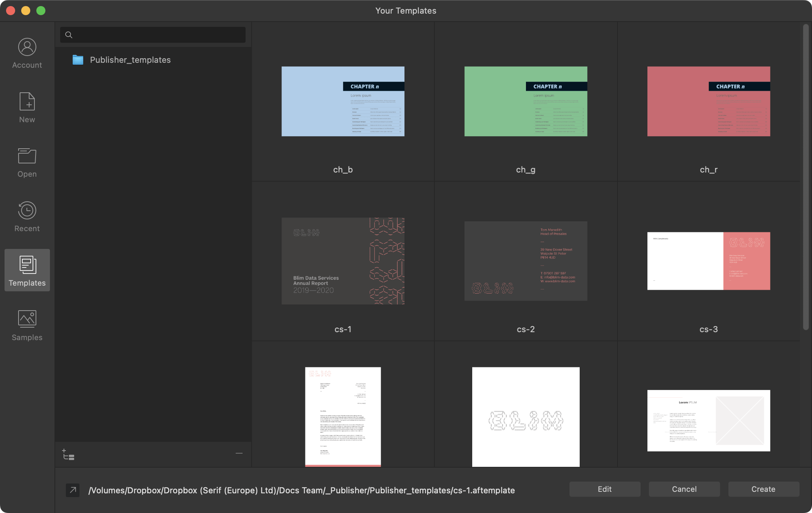Click the reveal-in-Finder arrow icon
This screenshot has height=513, width=812.
(72, 490)
